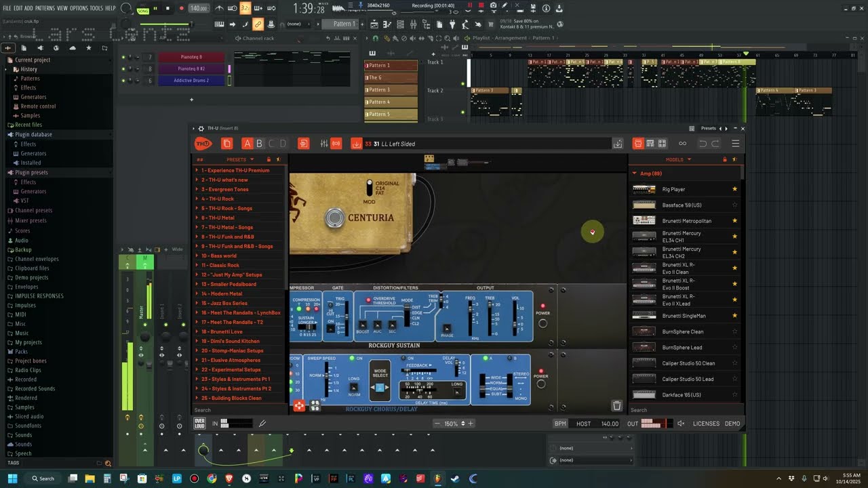
Task: Pause FL Studio playback
Action: (155, 8)
